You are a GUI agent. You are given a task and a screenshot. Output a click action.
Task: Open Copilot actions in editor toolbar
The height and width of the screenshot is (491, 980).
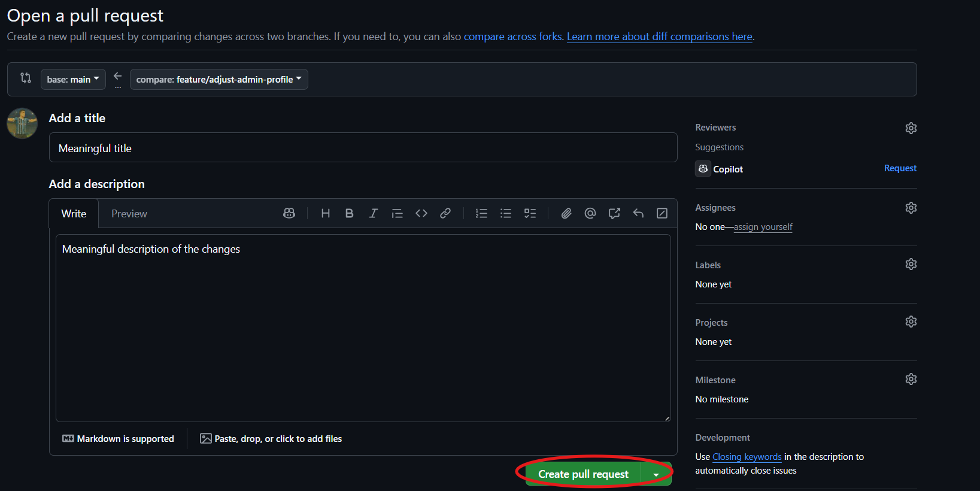click(289, 213)
